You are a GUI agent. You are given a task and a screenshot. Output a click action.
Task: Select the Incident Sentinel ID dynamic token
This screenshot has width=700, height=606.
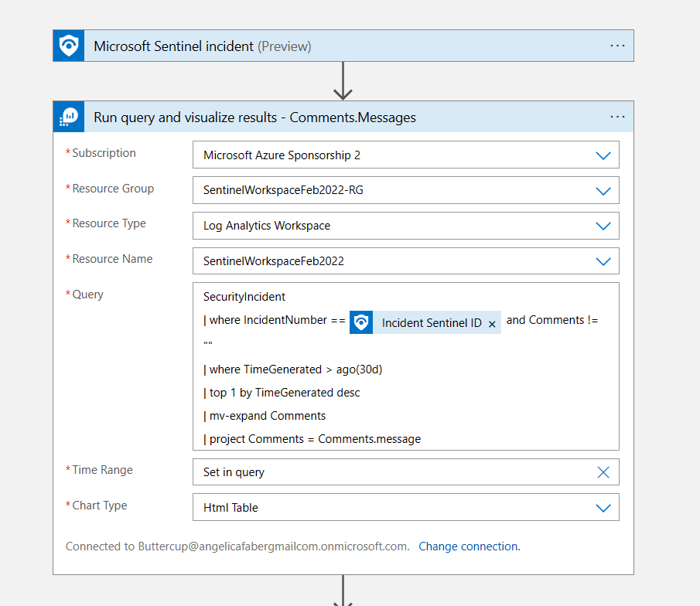tap(431, 323)
